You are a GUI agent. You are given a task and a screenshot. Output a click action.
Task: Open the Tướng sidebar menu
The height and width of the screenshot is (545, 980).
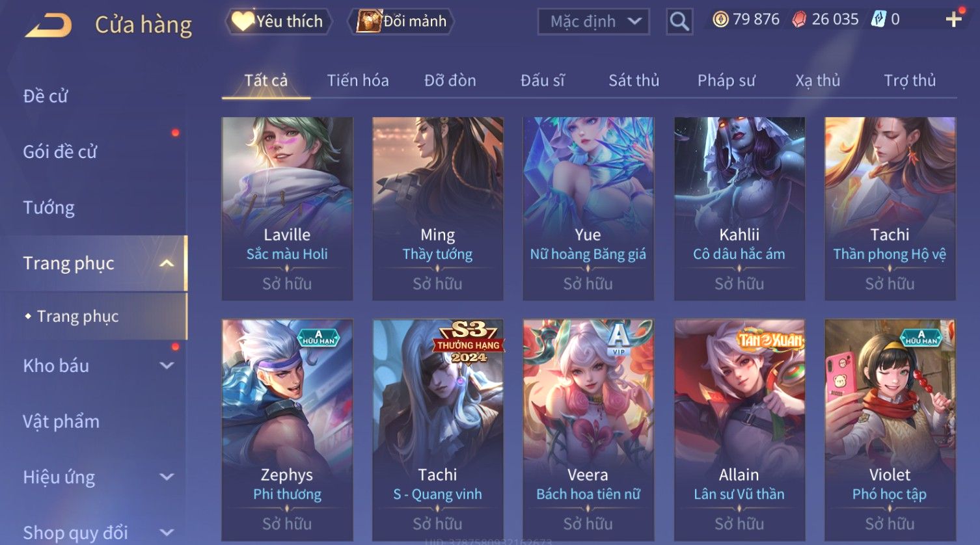coord(49,208)
